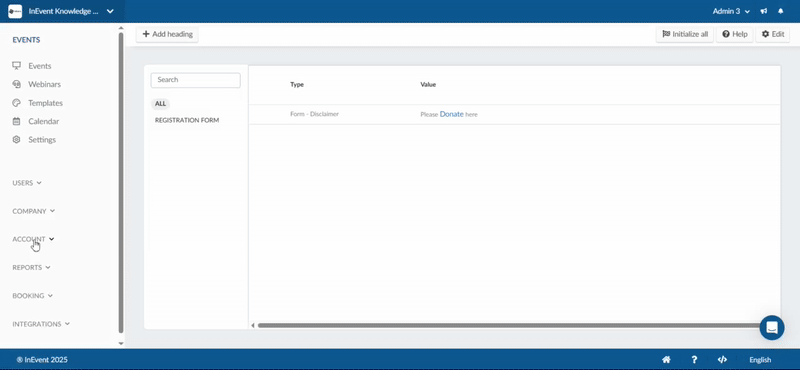This screenshot has width=800, height=370.
Task: Click the question mark icon in footer
Action: point(694,360)
